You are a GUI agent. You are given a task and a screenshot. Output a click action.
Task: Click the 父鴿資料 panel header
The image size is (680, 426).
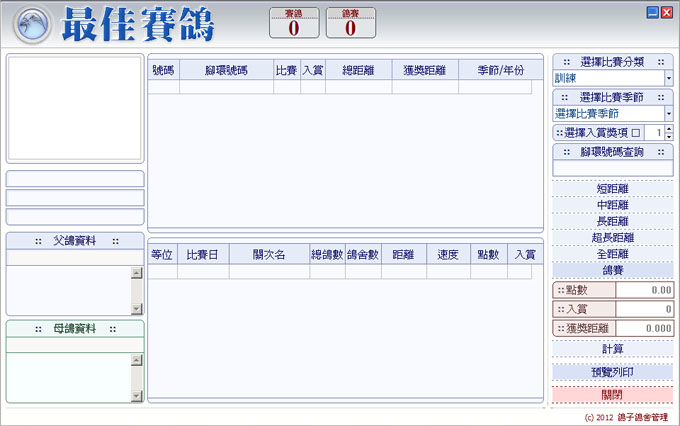tap(75, 241)
